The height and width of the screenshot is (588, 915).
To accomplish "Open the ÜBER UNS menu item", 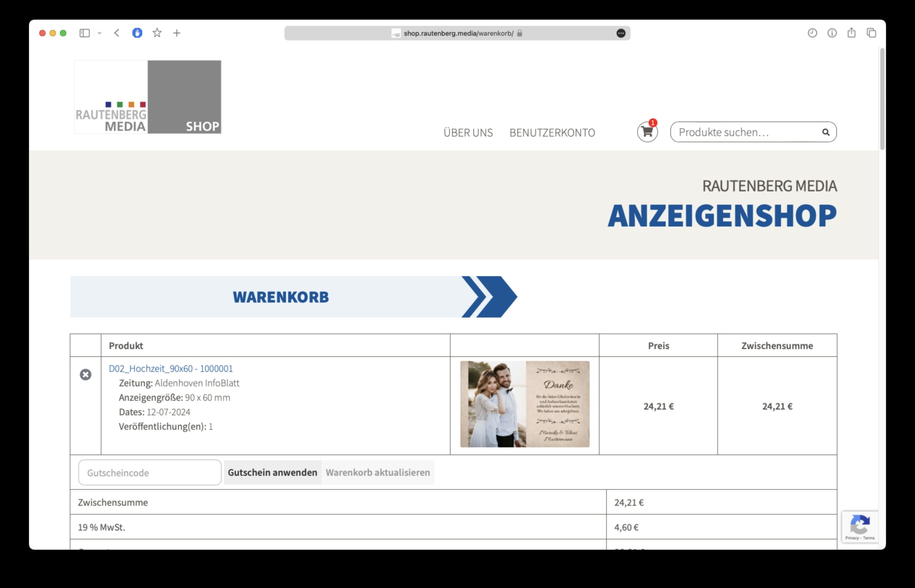I will pos(468,133).
